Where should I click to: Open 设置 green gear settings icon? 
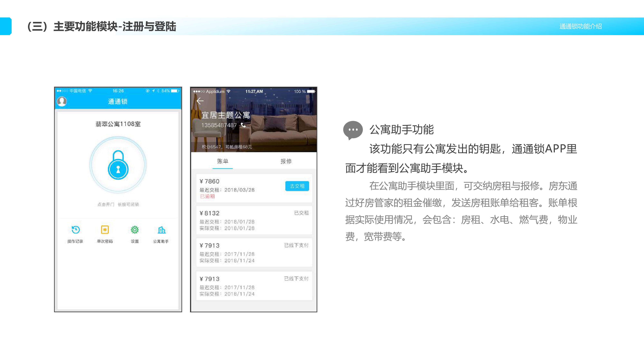click(x=135, y=230)
